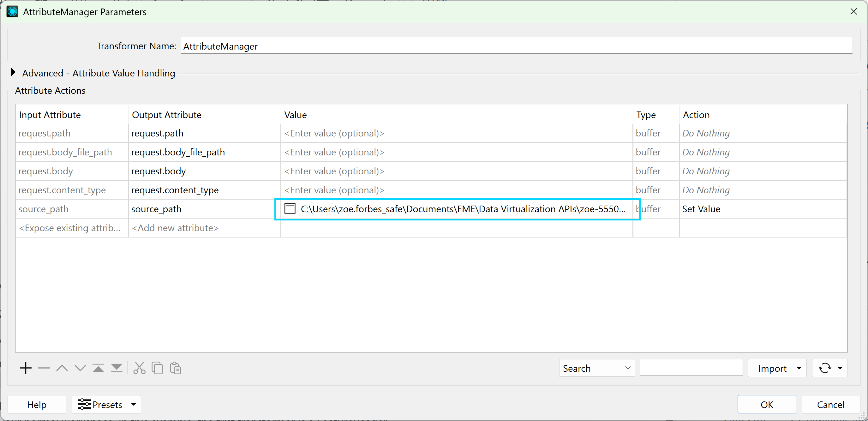Click the copy rows icon
Viewport: 868px width, 421px height.
(x=157, y=368)
